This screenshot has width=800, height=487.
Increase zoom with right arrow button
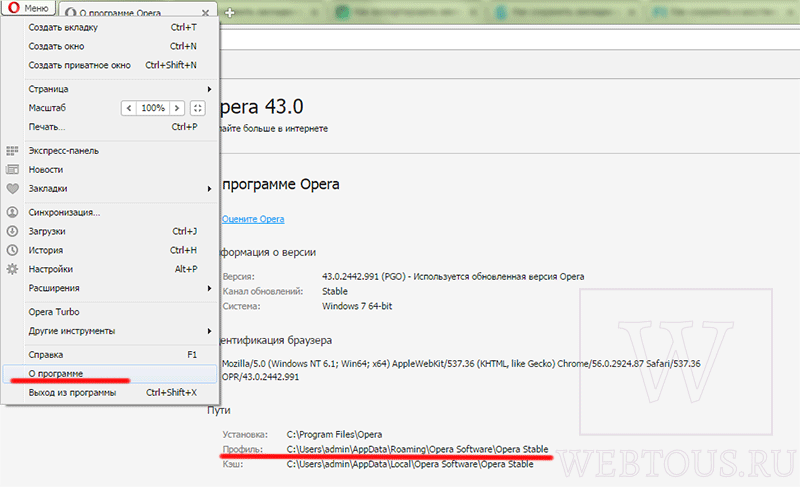point(177,108)
